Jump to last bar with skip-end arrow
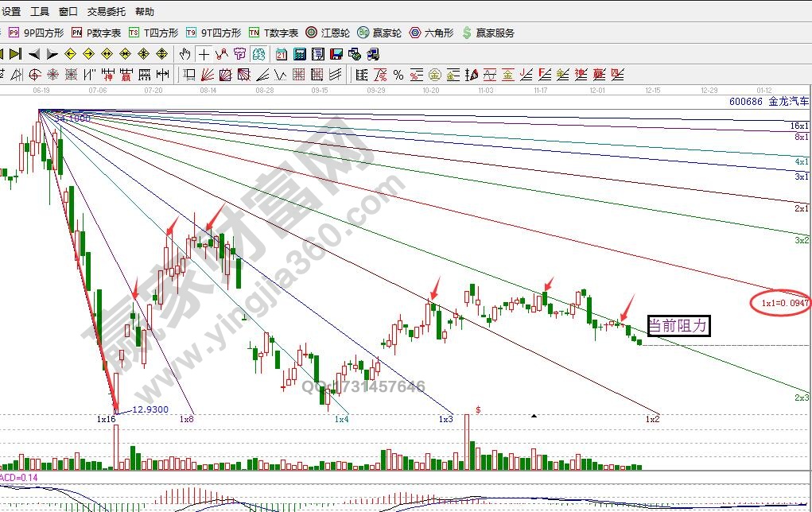The image size is (812, 512). (x=16, y=54)
